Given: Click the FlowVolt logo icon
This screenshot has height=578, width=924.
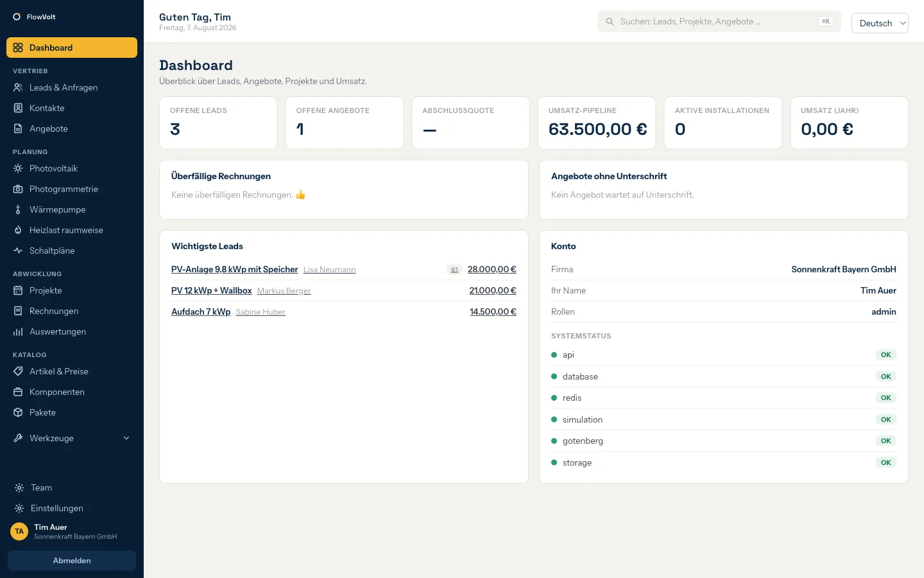Looking at the screenshot, I should tap(17, 17).
